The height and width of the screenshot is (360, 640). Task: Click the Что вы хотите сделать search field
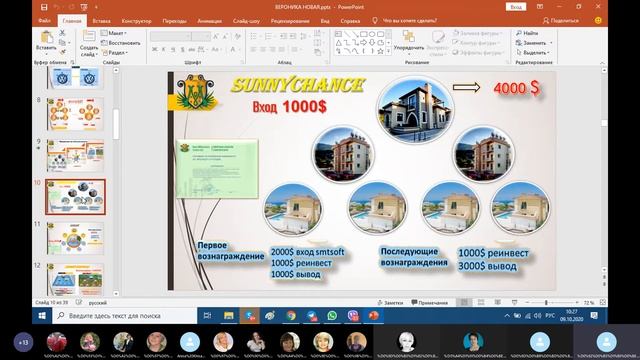pyautogui.click(x=409, y=20)
